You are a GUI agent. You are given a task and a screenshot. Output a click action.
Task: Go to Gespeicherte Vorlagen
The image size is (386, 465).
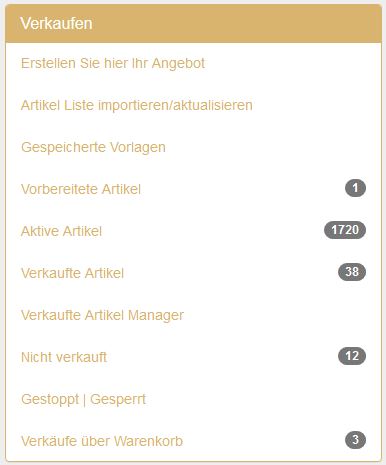coord(93,147)
